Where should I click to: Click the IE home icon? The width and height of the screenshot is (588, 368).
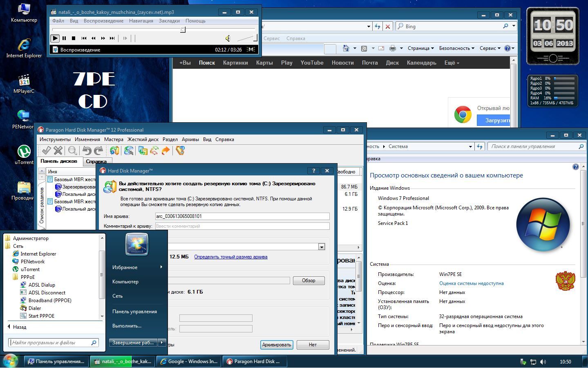346,48
